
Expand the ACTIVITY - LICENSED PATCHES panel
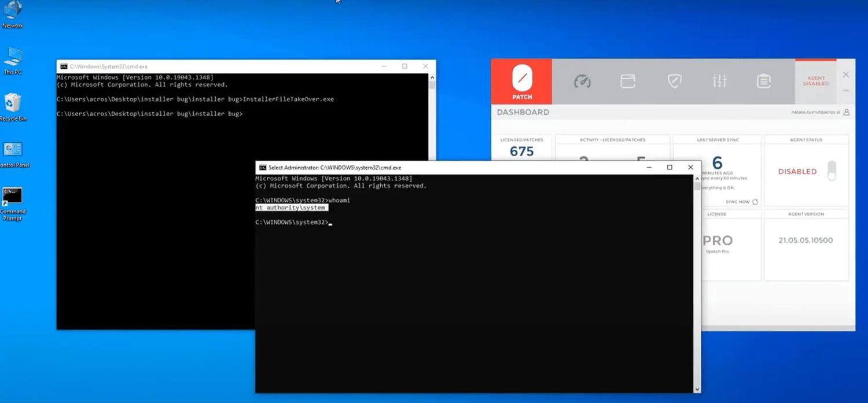(612, 139)
